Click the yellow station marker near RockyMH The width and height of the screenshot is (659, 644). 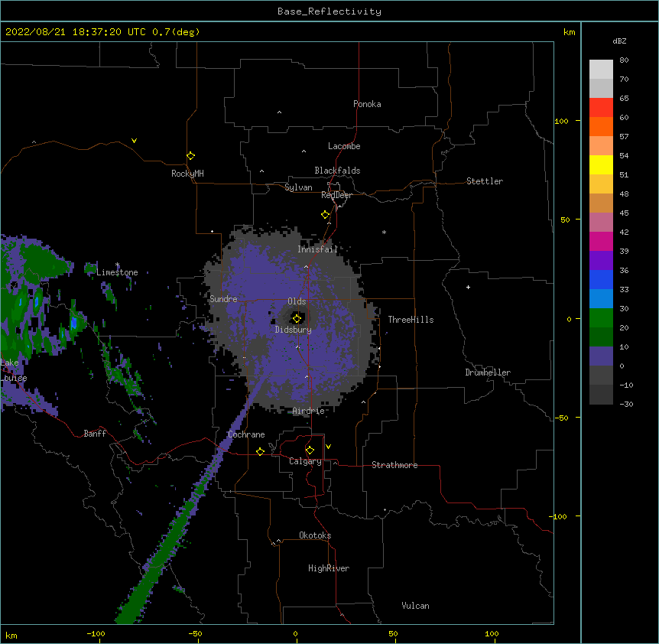[191, 156]
